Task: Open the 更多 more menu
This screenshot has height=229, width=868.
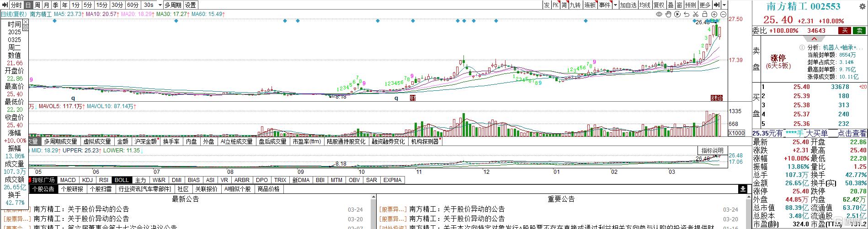Action: [705, 5]
